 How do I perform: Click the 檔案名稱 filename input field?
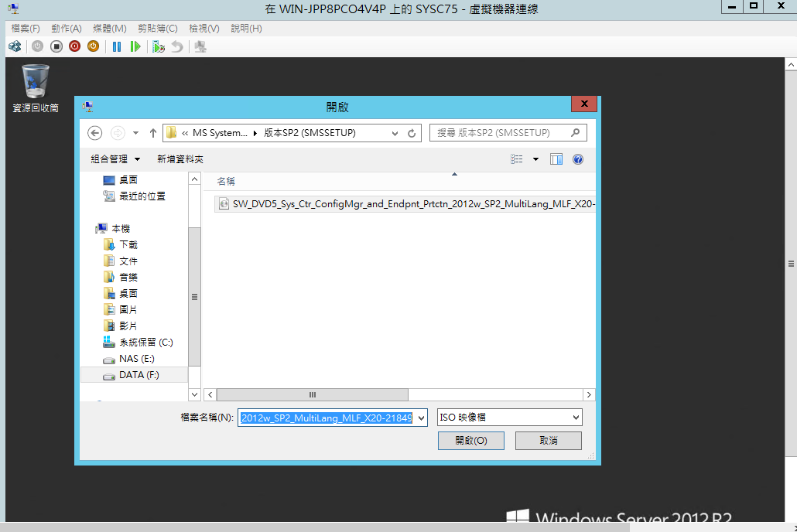click(x=327, y=418)
